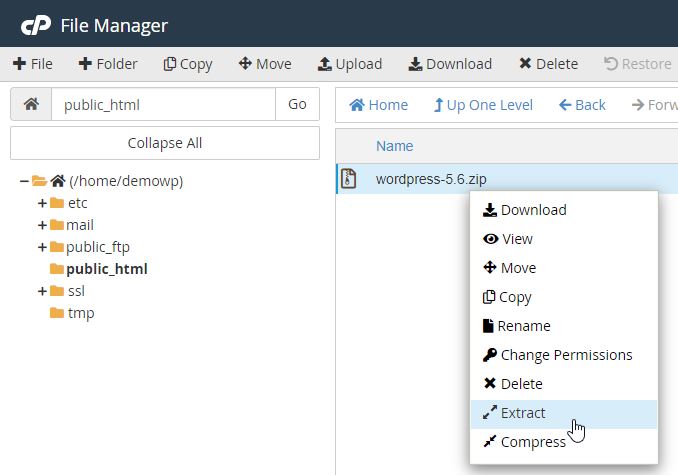Image resolution: width=678 pixels, height=475 pixels.
Task: Sort by the Name column header
Action: (x=394, y=146)
